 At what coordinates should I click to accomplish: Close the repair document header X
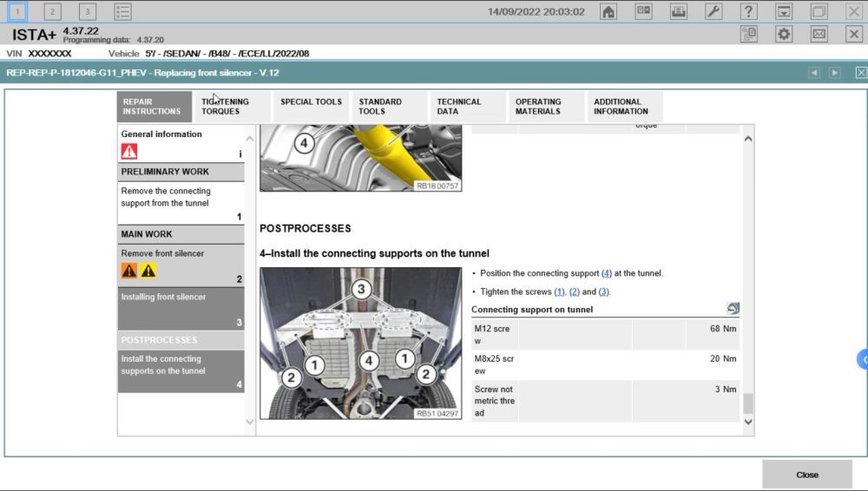(861, 73)
